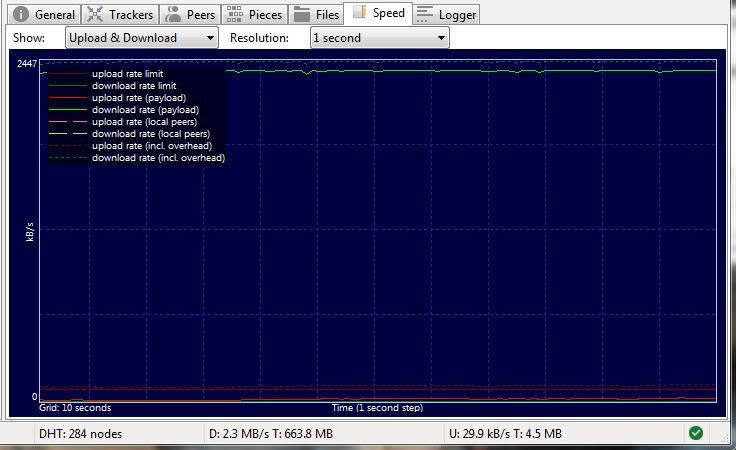Open the 1 second resolution dropdown
This screenshot has height=450, width=736.
pos(380,38)
